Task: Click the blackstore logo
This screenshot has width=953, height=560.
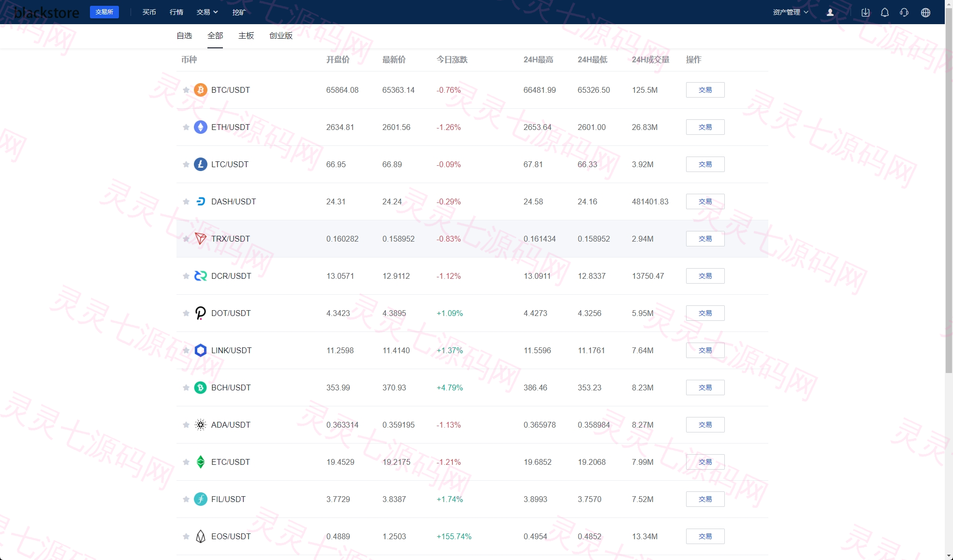Action: tap(47, 13)
